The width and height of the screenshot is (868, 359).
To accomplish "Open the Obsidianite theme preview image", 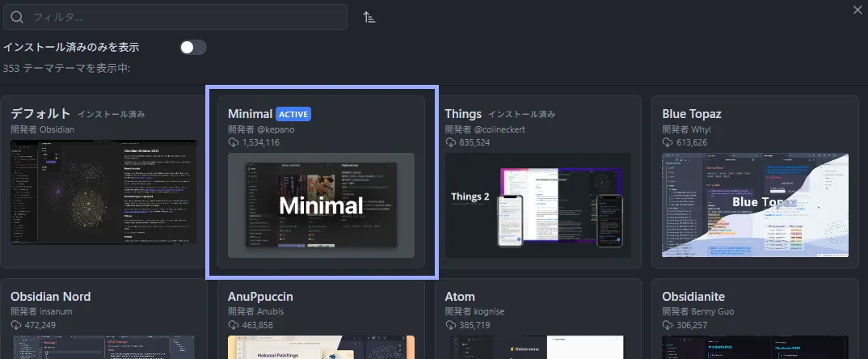I will (x=755, y=348).
